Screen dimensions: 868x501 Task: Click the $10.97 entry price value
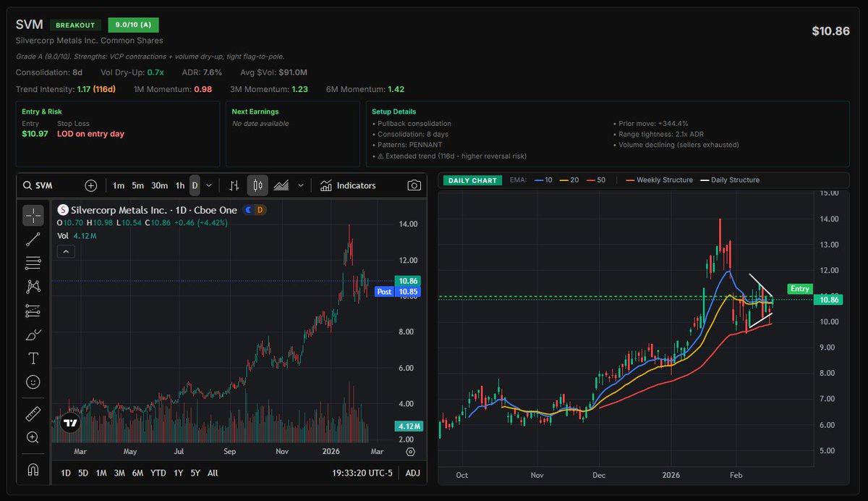35,134
